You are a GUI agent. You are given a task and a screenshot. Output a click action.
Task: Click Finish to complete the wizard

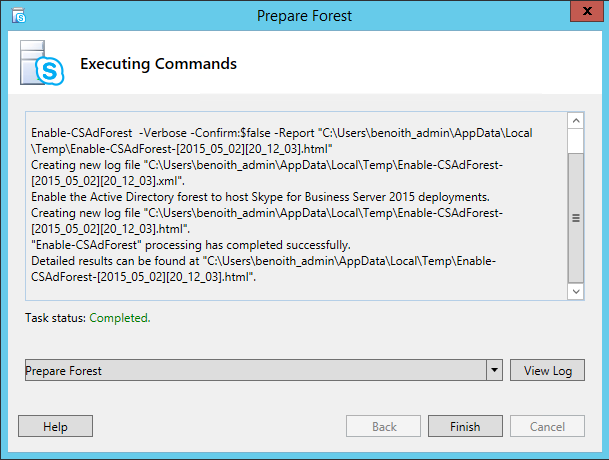[465, 427]
